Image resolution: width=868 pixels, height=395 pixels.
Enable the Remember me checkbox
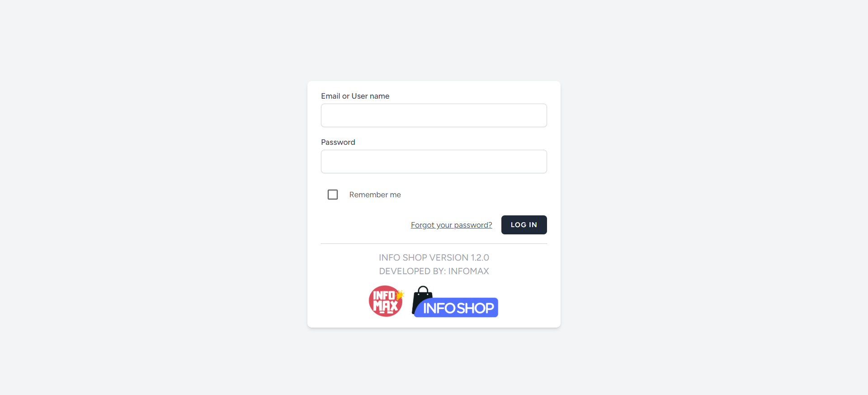point(333,195)
